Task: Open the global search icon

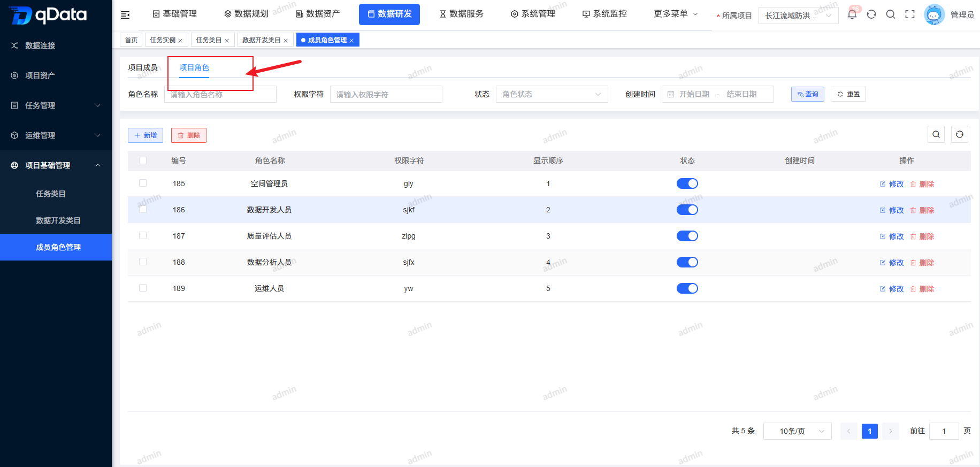Action: (891, 14)
